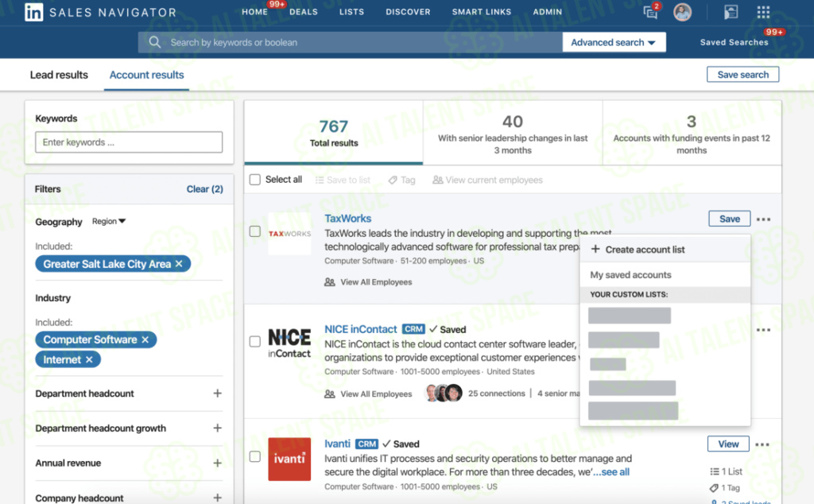The width and height of the screenshot is (814, 504).
Task: Go to Home in navigation
Action: point(255,12)
